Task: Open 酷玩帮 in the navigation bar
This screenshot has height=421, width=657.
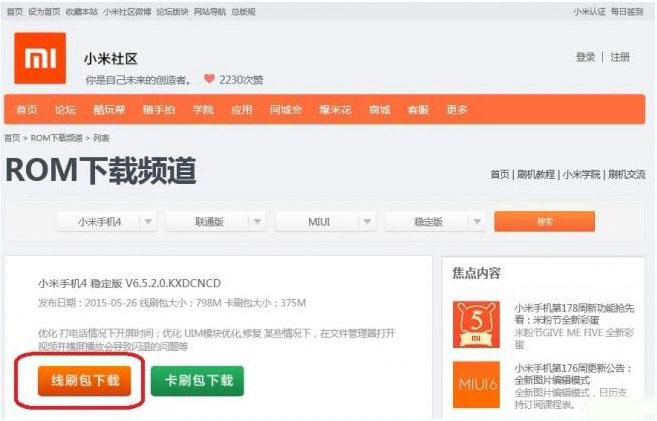Action: 109,110
